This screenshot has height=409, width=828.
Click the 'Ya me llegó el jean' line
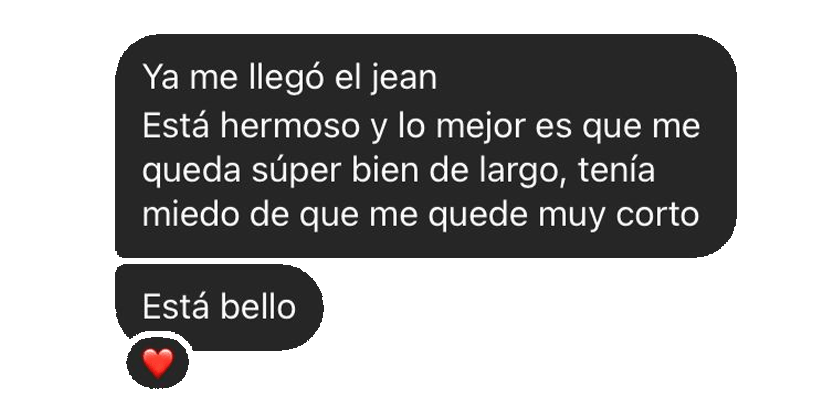click(x=289, y=79)
